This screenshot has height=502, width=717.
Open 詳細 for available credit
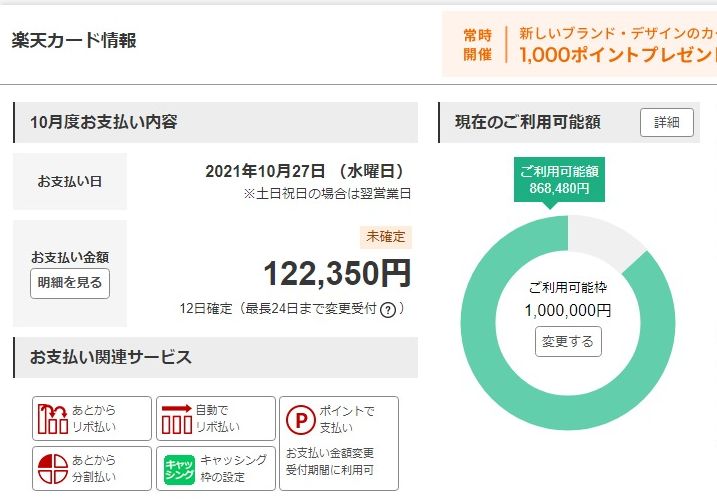point(667,122)
